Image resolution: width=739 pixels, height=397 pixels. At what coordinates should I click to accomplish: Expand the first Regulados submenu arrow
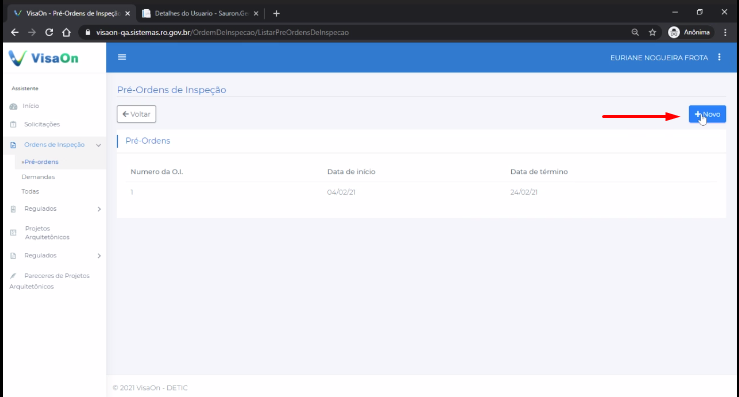[99, 209]
